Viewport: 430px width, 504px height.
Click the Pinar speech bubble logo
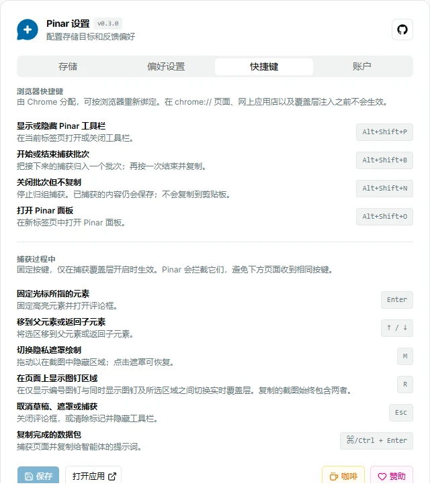coord(28,30)
